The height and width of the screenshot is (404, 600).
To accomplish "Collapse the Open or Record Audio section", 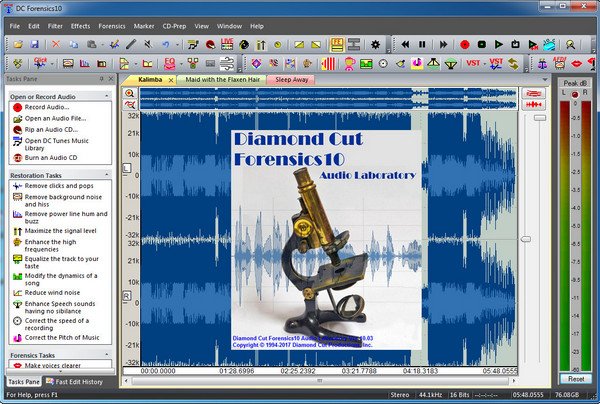I will (x=106, y=96).
